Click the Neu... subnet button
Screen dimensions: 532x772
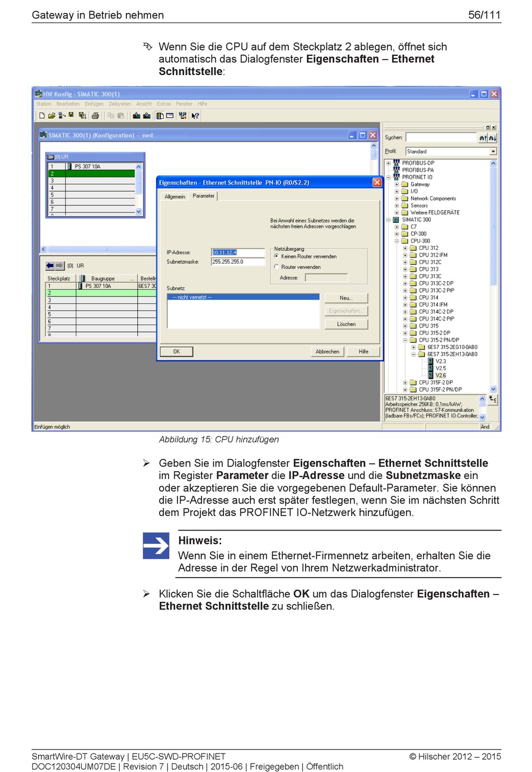coord(346,298)
